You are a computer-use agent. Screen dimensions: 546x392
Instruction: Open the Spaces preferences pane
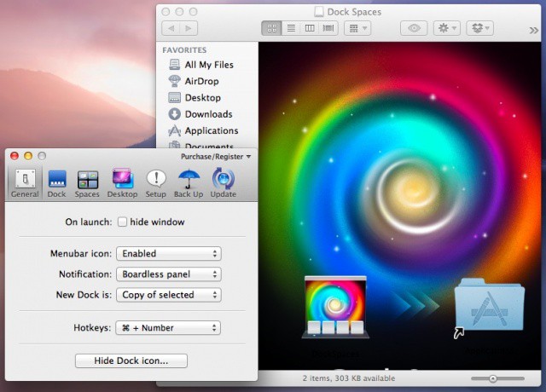click(x=87, y=183)
